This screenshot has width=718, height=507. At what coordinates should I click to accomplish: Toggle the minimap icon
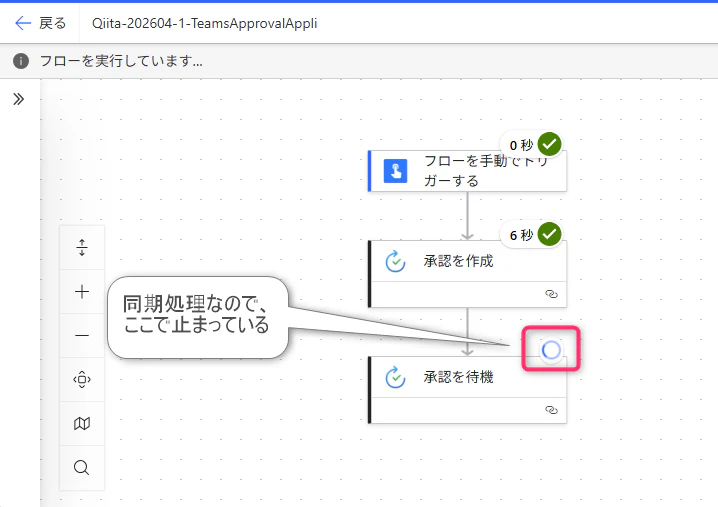[82, 423]
